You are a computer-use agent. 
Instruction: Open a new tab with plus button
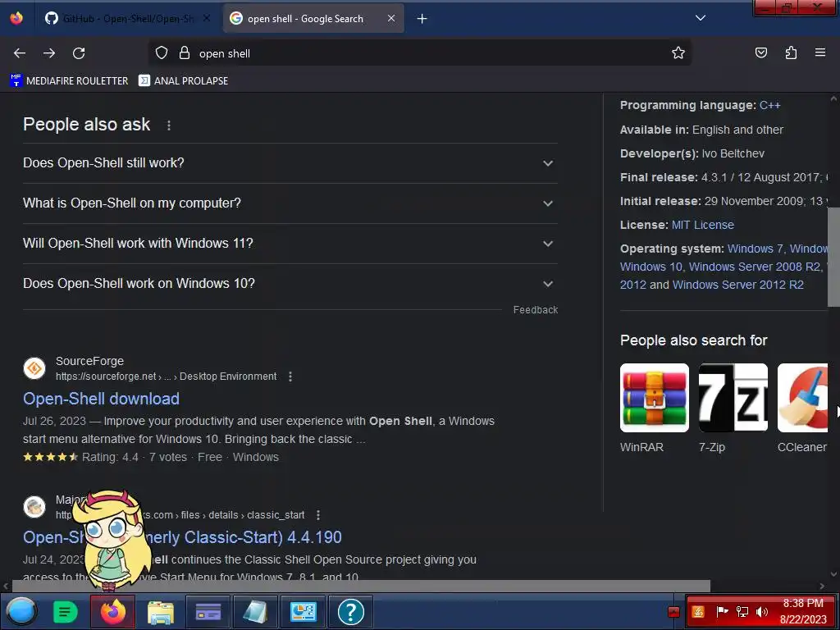422,19
